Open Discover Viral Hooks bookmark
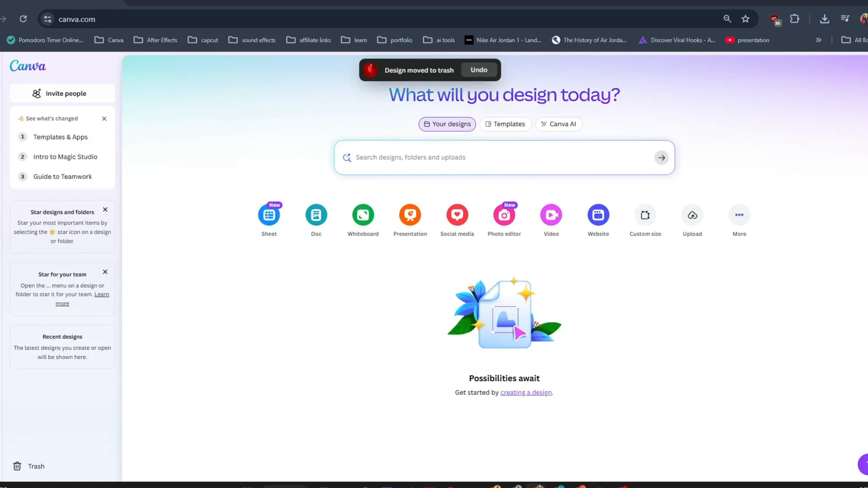This screenshot has width=868, height=488. tap(677, 40)
